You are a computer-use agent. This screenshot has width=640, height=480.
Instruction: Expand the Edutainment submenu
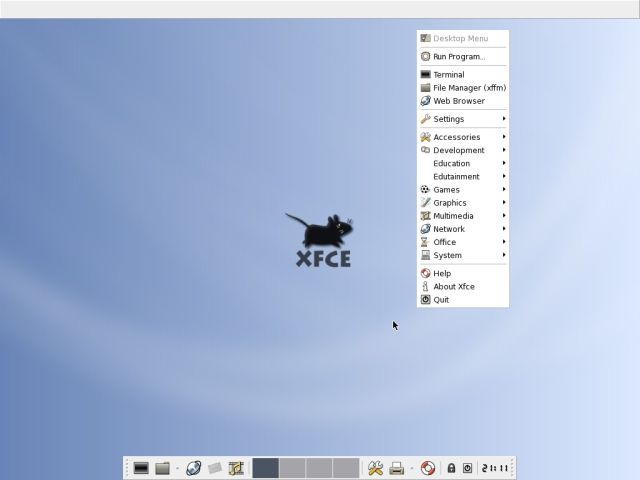point(463,176)
